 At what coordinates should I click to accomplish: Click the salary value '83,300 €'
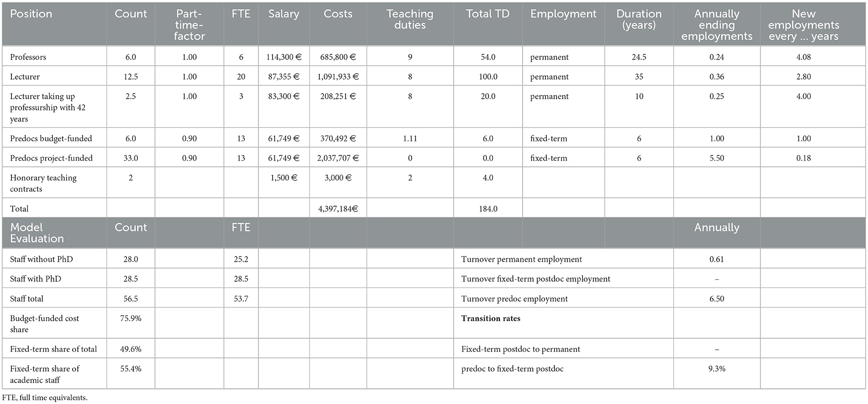coord(284,96)
